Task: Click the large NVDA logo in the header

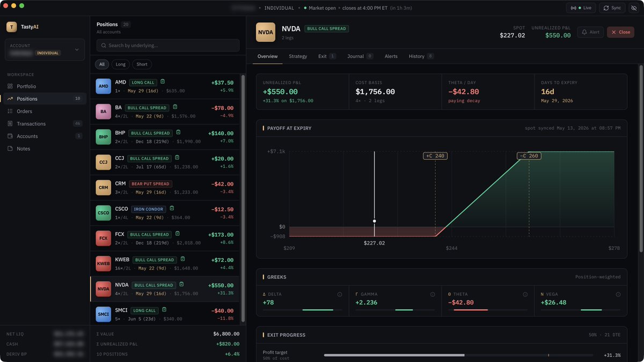Action: pyautogui.click(x=266, y=32)
